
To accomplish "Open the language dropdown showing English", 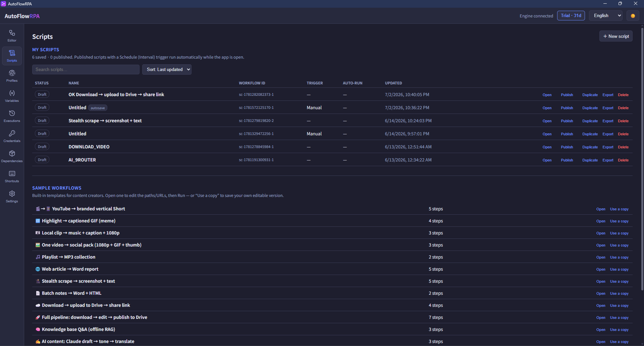I will [x=606, y=16].
